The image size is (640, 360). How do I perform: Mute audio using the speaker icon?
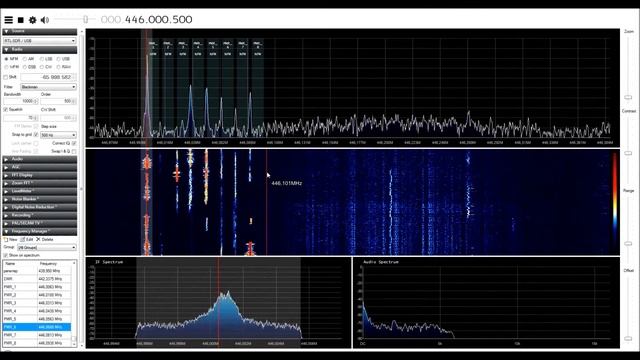45,20
